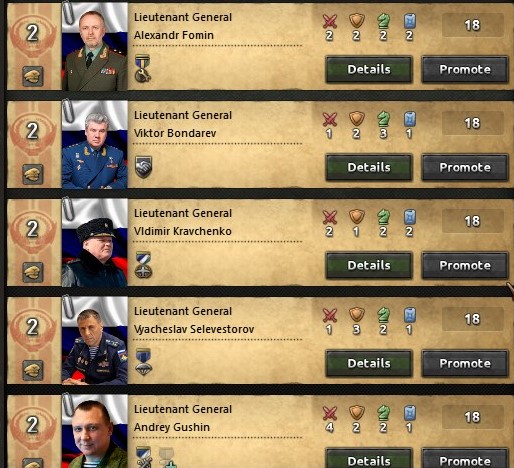Click the officer cap icon beside Bondarev's portrait
Image resolution: width=514 pixels, height=468 pixels.
pos(33,174)
